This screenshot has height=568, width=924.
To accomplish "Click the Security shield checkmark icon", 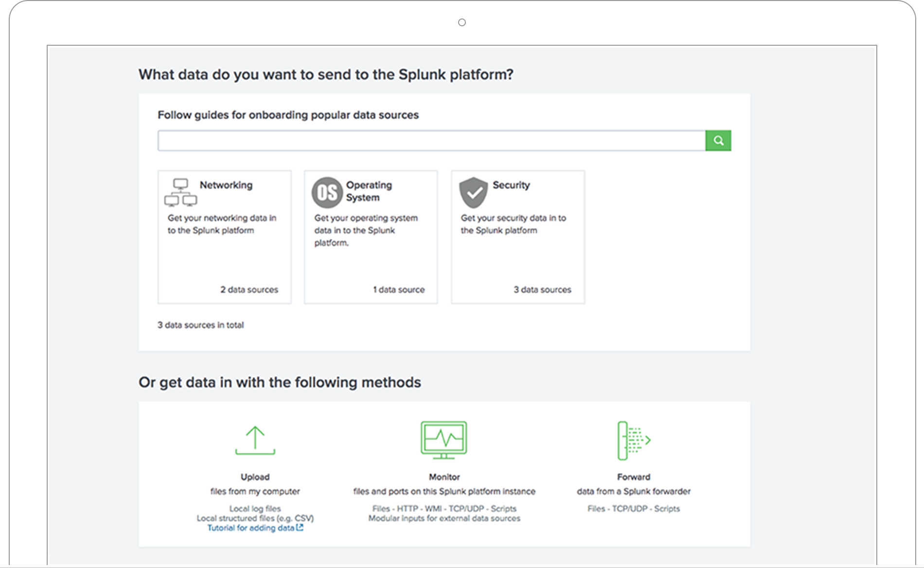I will 474,193.
